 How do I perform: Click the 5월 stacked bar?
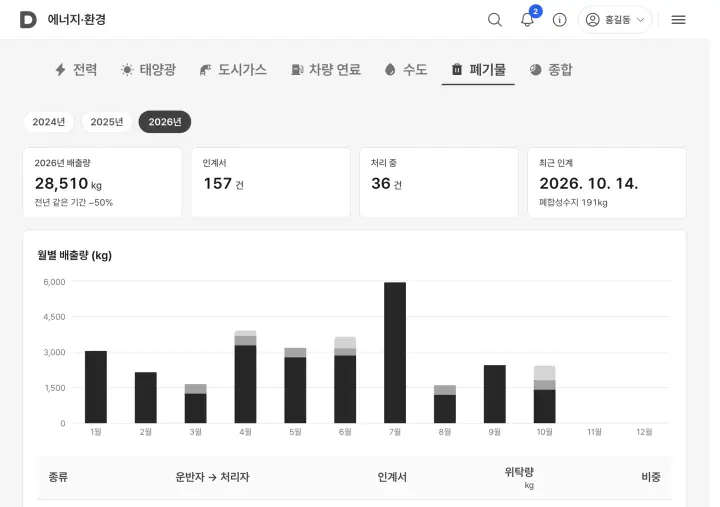coord(295,386)
